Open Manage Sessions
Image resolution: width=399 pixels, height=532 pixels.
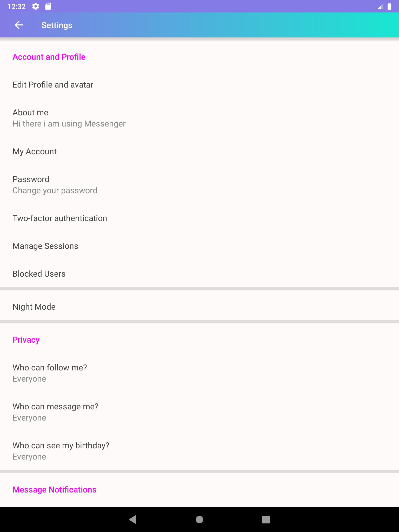click(45, 246)
